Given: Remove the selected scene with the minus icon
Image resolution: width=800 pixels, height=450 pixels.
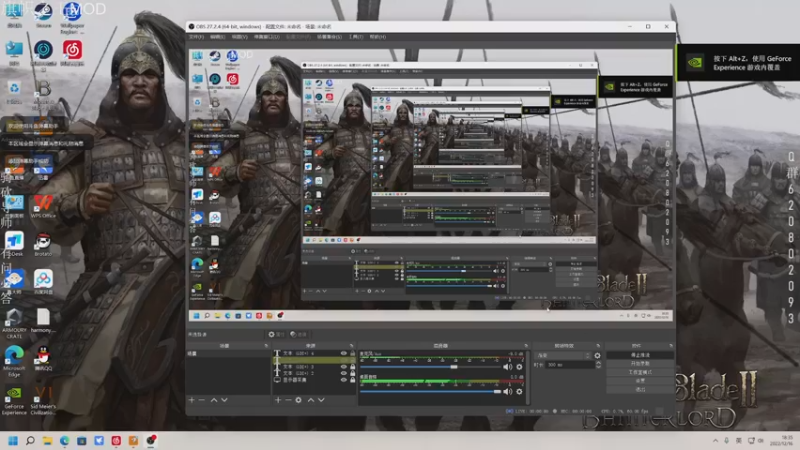Looking at the screenshot, I should coord(202,400).
